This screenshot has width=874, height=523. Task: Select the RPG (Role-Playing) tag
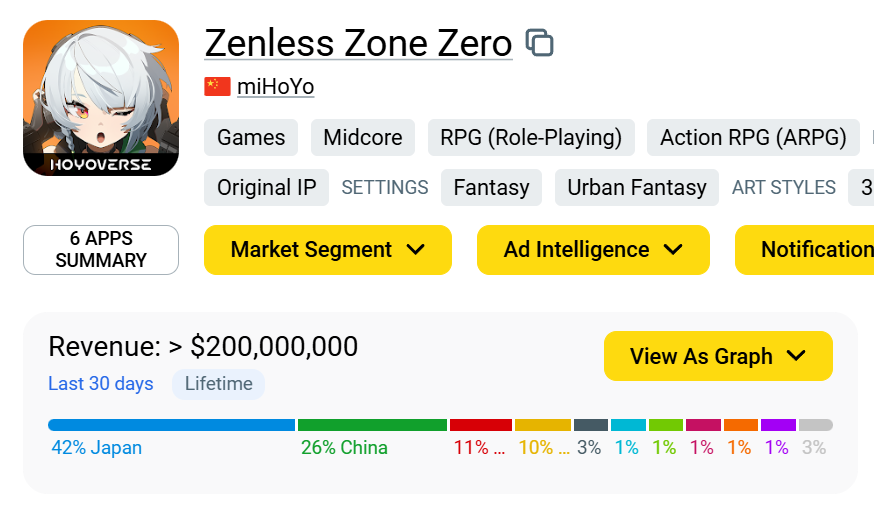pyautogui.click(x=531, y=137)
